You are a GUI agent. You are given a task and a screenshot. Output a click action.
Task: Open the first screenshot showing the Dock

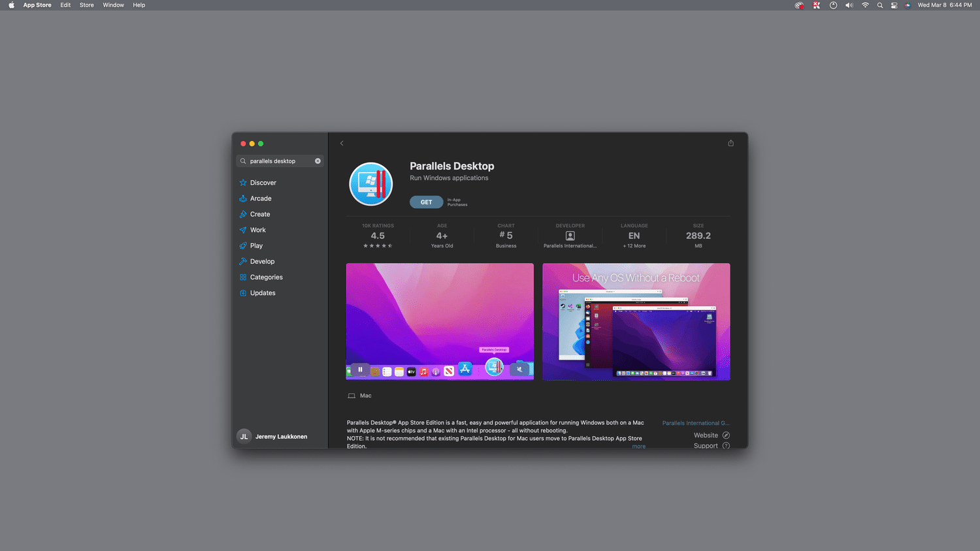(440, 322)
